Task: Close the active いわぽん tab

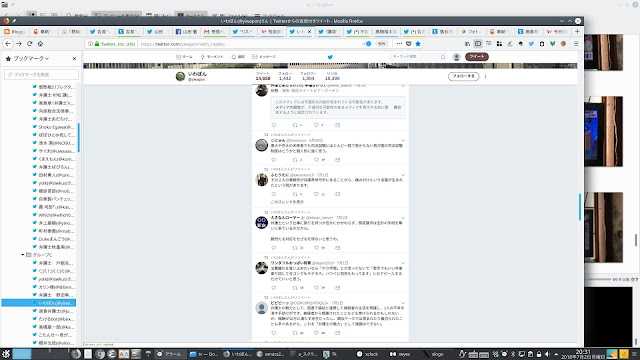Action: point(309,31)
